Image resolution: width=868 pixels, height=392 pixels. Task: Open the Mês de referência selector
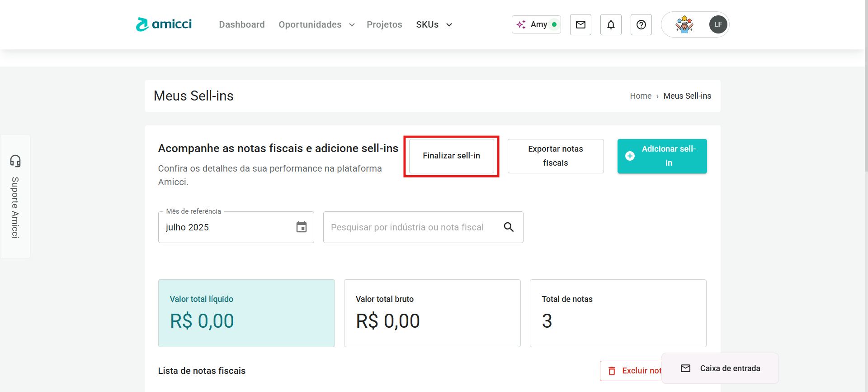point(226,227)
